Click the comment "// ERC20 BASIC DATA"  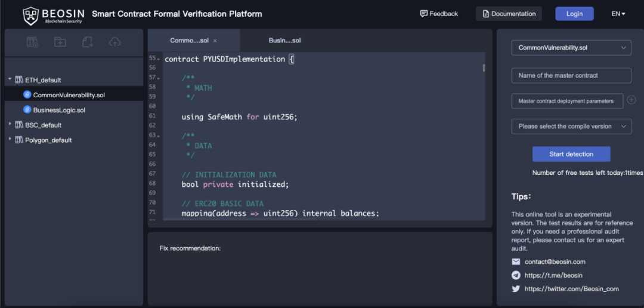[222, 204]
